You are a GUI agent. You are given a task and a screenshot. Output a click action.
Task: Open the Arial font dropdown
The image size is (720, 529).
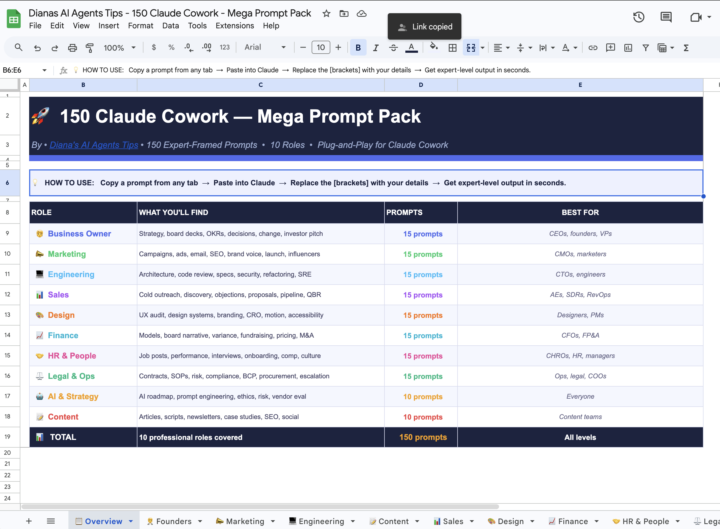(x=265, y=47)
